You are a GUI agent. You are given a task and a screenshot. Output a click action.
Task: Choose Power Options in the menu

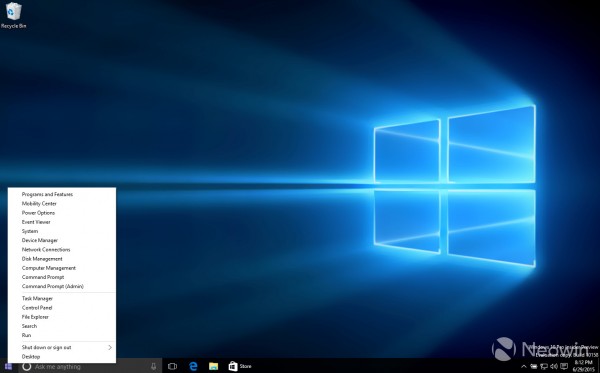coord(62,213)
